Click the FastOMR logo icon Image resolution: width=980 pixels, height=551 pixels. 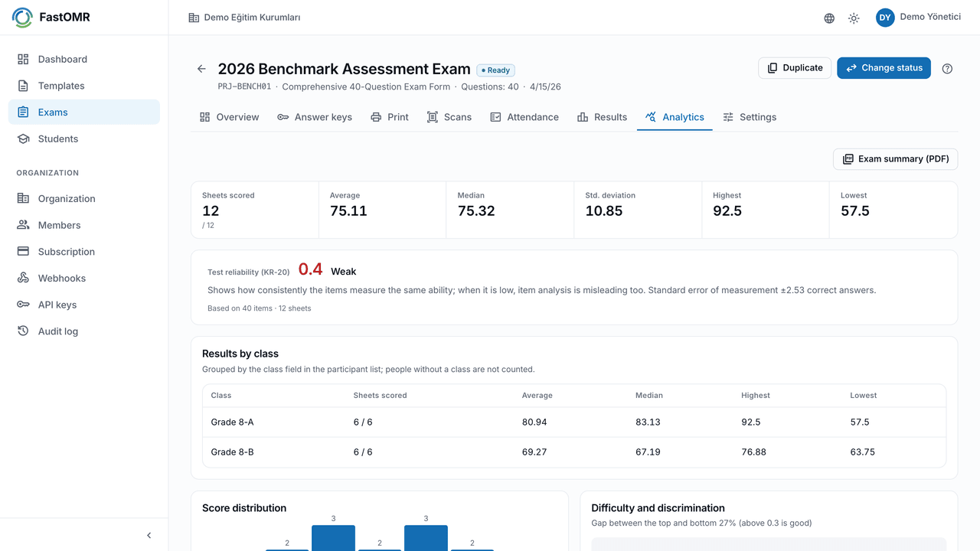22,17
